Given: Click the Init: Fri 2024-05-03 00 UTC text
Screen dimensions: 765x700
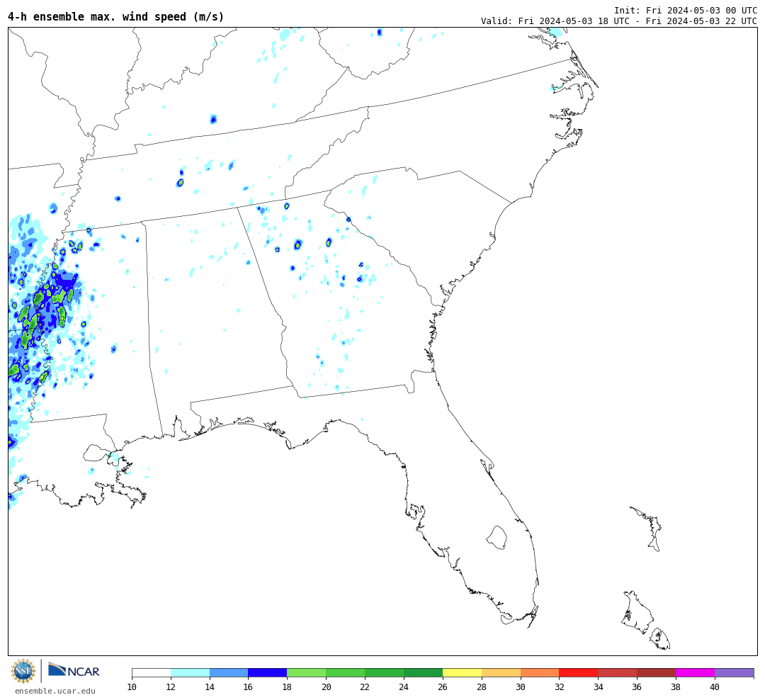Looking at the screenshot, I should [686, 10].
